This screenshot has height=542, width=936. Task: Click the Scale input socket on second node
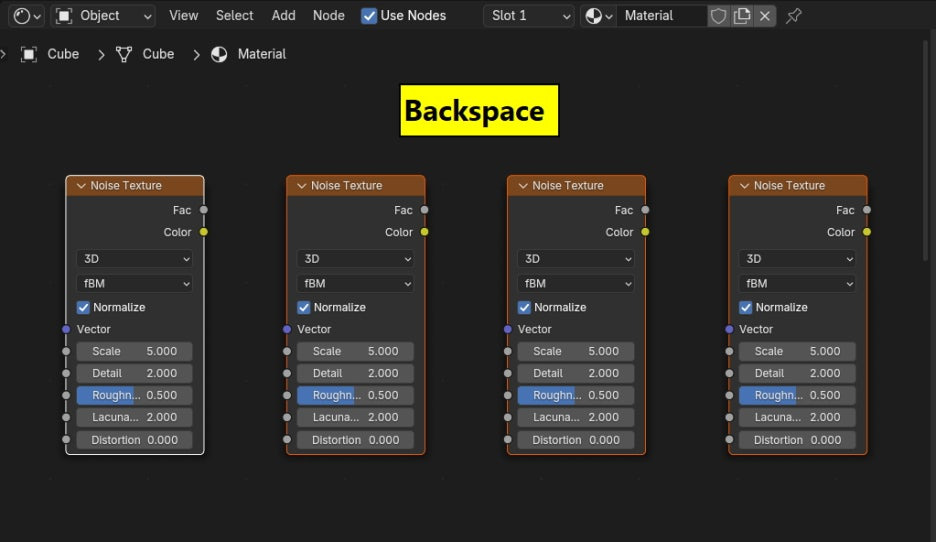(x=287, y=351)
